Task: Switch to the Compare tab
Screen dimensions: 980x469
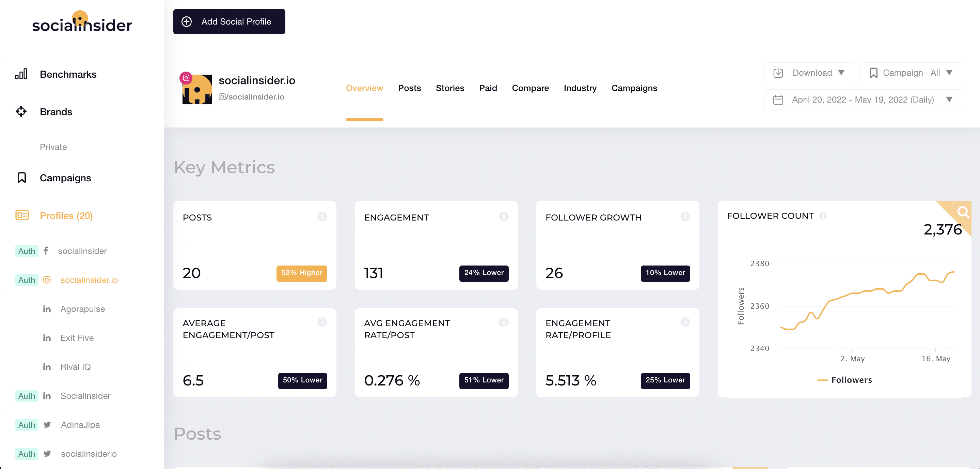Action: (530, 88)
